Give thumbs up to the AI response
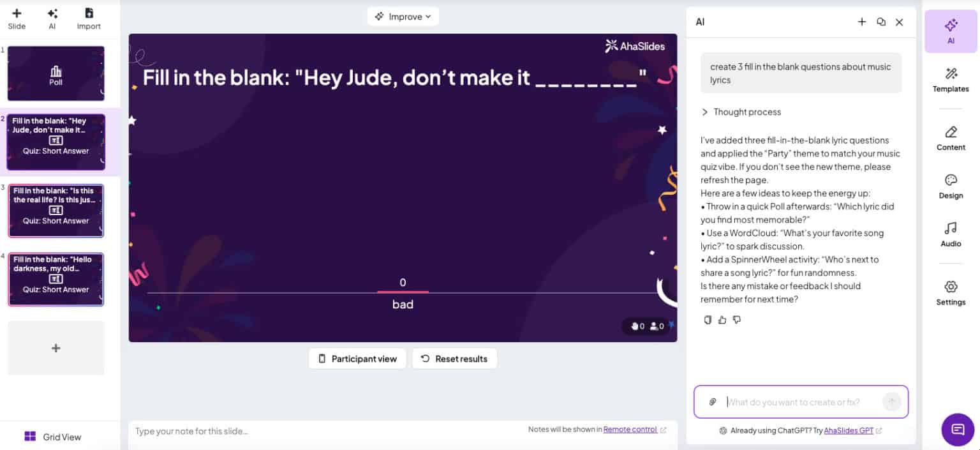 [x=722, y=320]
